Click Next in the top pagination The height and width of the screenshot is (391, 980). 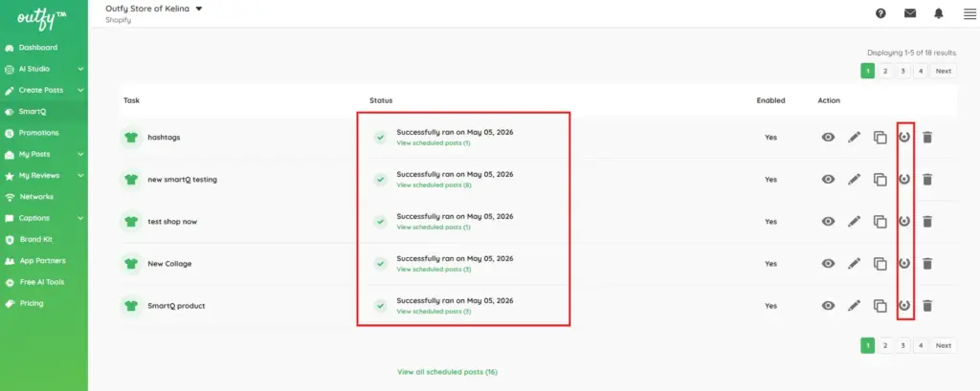point(943,71)
